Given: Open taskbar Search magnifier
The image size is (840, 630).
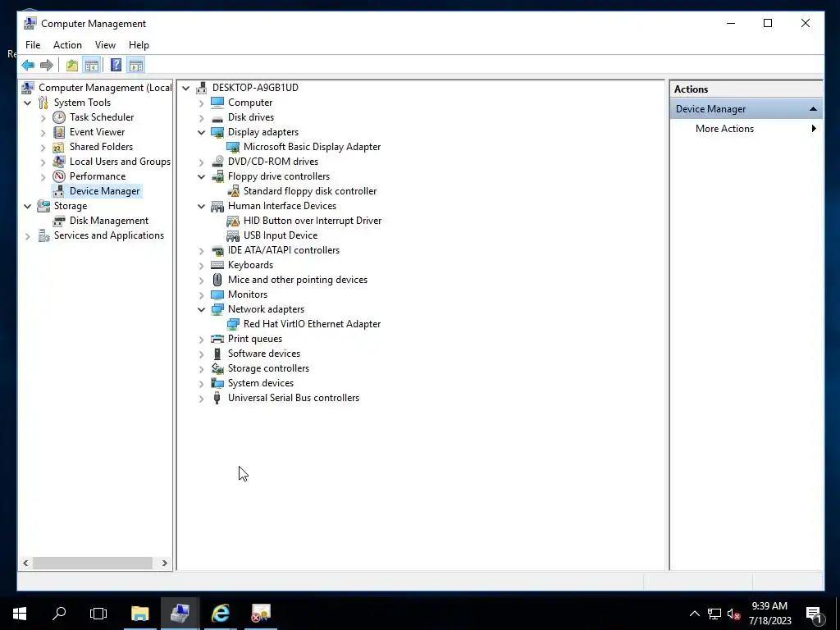Looking at the screenshot, I should pyautogui.click(x=59, y=614).
